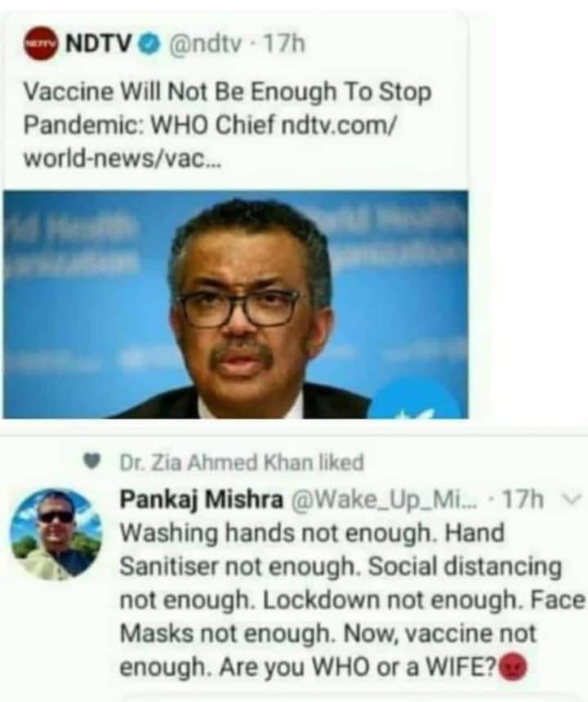Open Dr. Zia Ahmed Khan liked label
Image resolution: width=588 pixels, height=702 pixels.
tap(242, 462)
